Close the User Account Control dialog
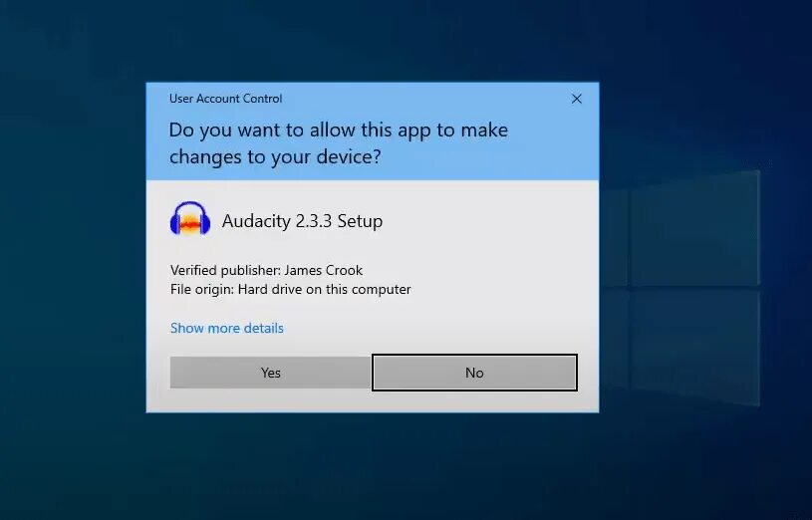 (577, 99)
